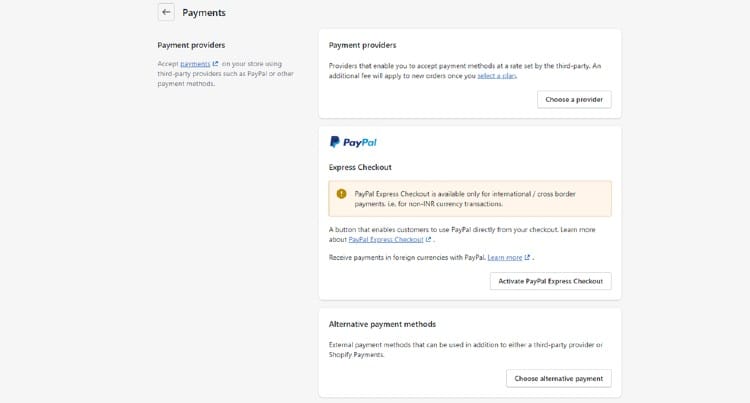Click external link icon after Learn more
The width and height of the screenshot is (750, 403).
(527, 257)
